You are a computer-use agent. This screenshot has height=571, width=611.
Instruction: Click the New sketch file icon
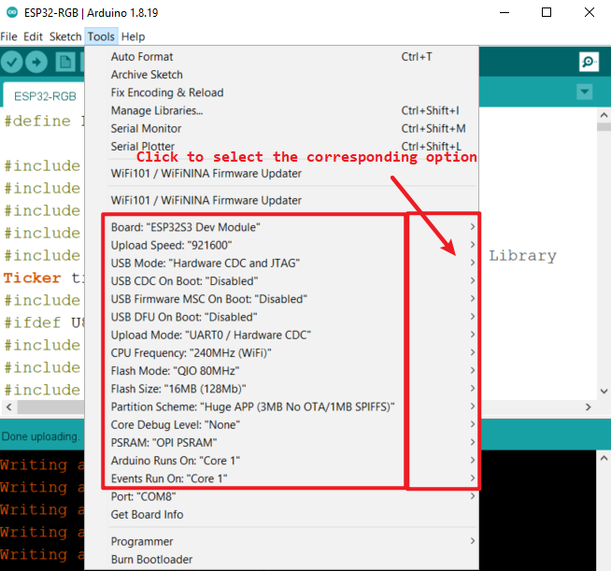pos(65,62)
